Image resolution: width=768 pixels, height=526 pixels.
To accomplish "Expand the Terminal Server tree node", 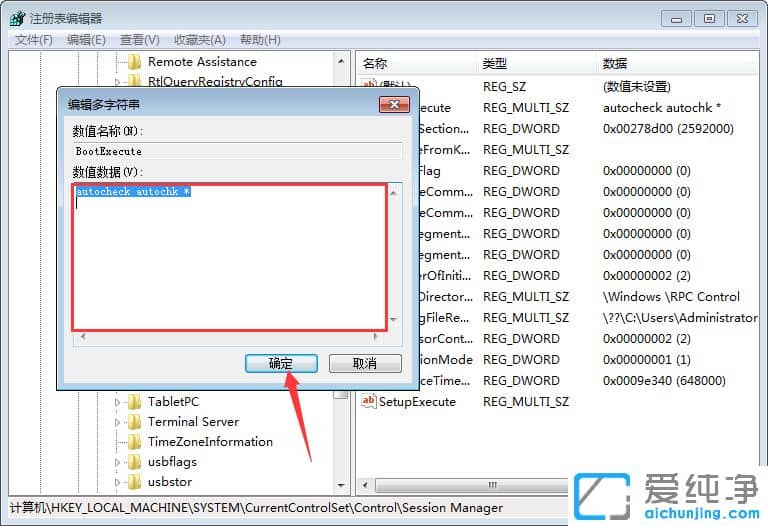I will tap(117, 422).
